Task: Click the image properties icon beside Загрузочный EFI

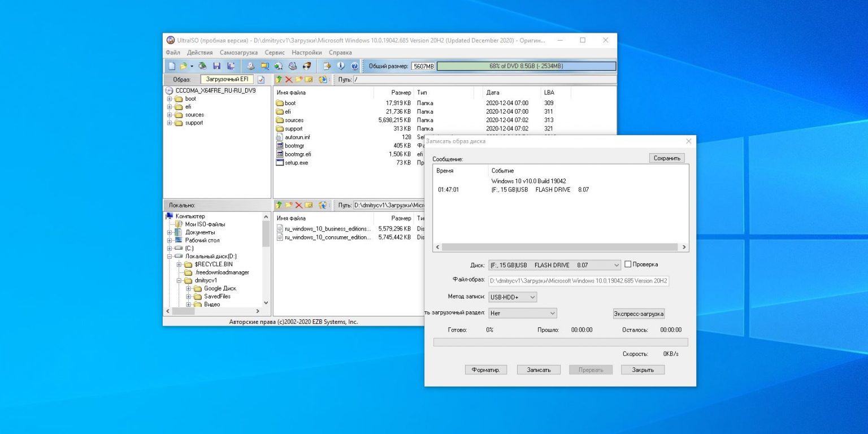Action: (x=261, y=80)
